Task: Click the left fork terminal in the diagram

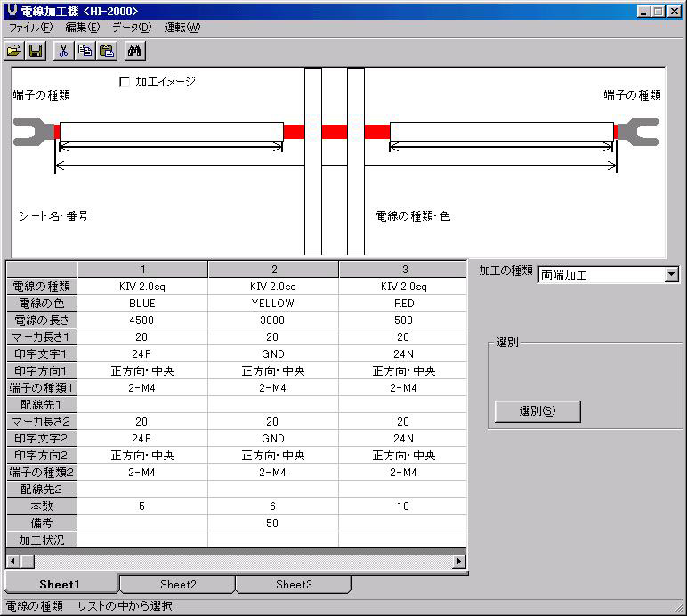Action: [x=34, y=132]
